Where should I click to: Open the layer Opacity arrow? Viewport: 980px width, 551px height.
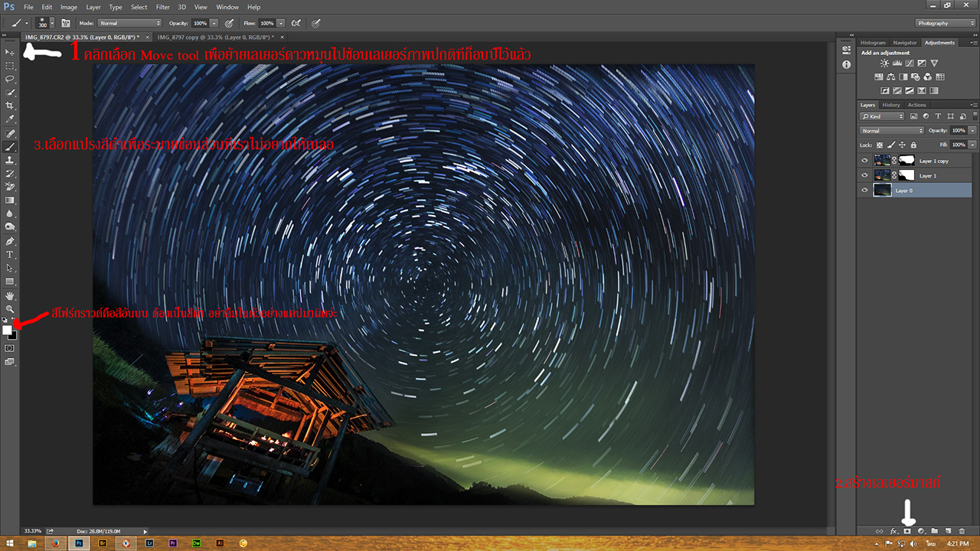click(x=973, y=131)
